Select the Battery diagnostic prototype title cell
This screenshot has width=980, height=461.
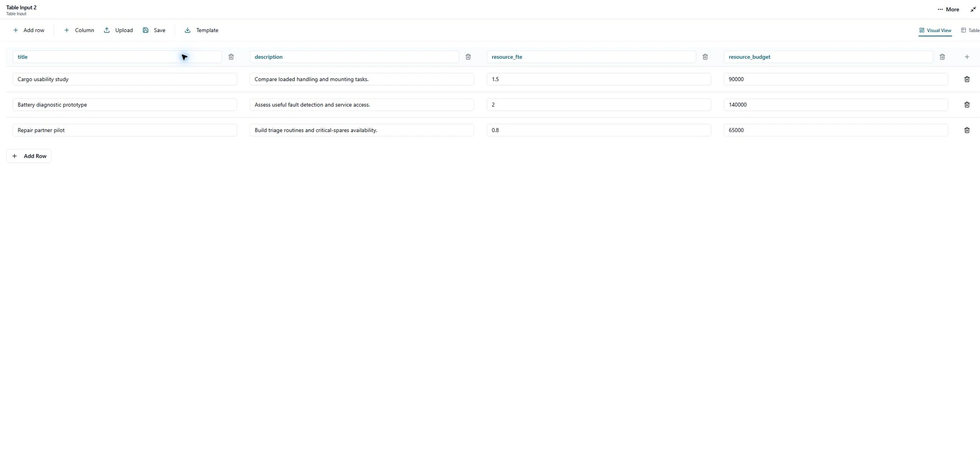click(125, 105)
